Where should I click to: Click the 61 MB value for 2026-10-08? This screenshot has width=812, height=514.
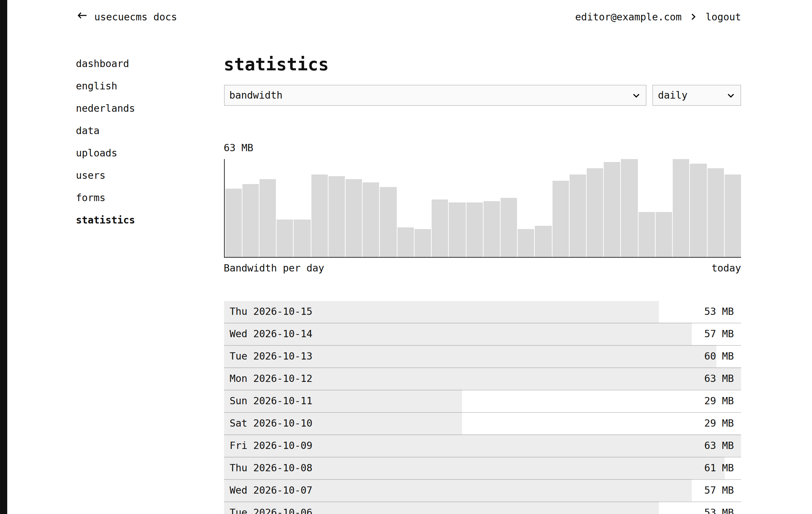coord(719,468)
